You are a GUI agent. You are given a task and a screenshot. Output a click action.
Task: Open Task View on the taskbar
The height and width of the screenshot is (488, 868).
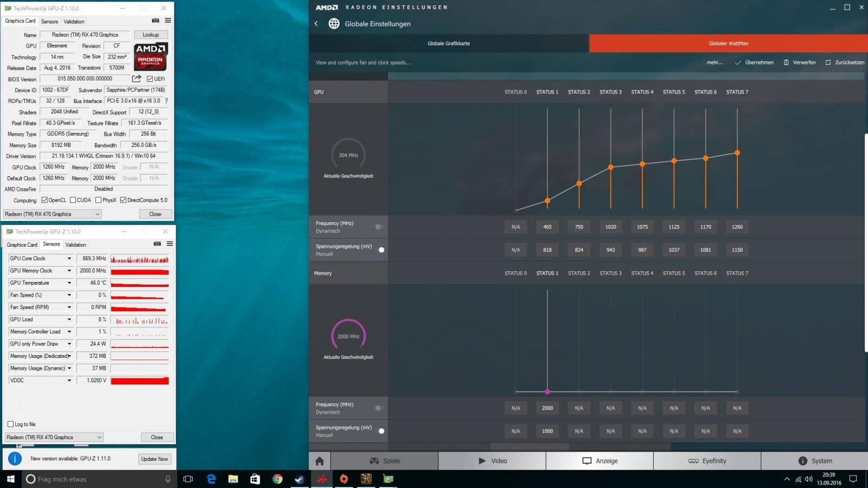coord(188,479)
